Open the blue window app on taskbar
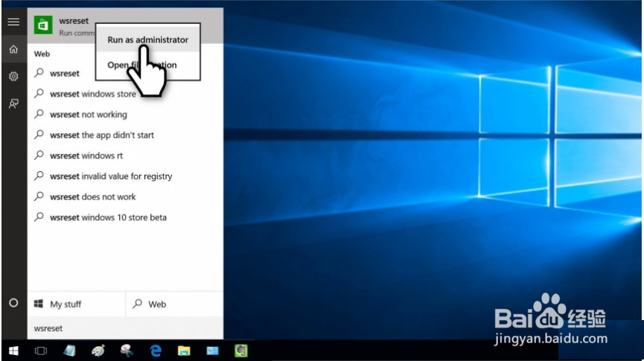The height and width of the screenshot is (361, 644). pos(213,351)
